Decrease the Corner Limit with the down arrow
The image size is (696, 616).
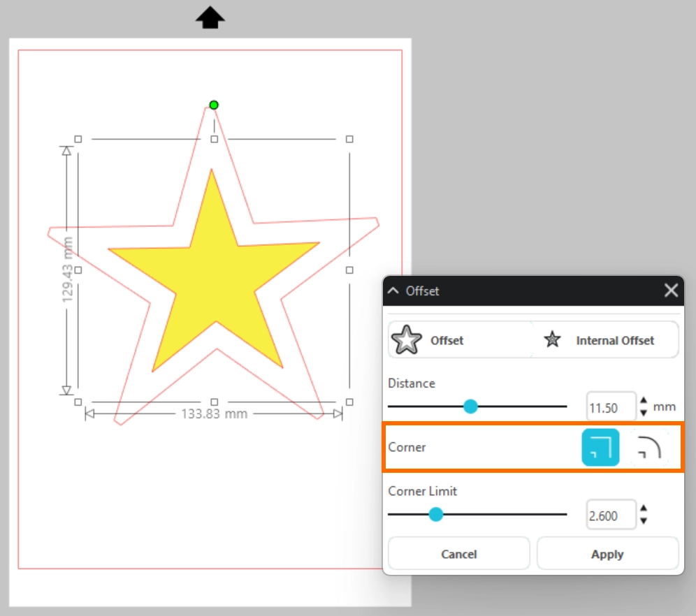[644, 520]
